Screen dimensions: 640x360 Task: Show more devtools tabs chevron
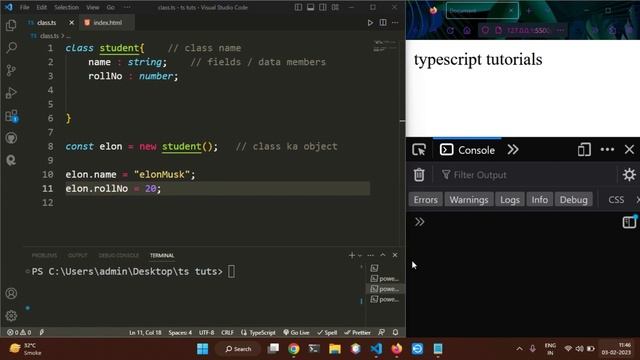513,150
